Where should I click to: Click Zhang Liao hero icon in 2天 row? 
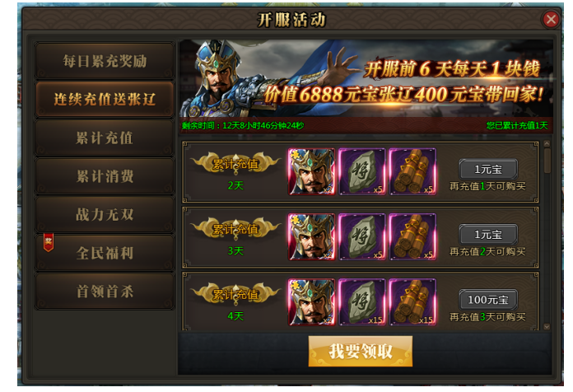coord(311,171)
